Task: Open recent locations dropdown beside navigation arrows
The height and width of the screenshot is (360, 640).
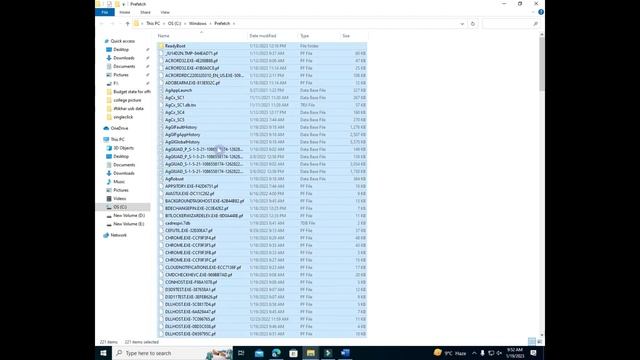Action: click(x=120, y=24)
